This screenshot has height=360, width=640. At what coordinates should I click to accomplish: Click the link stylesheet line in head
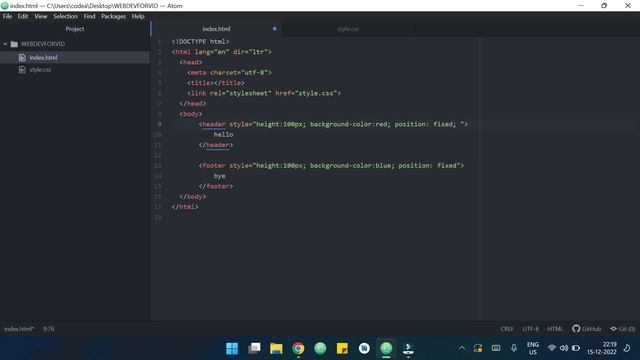(x=264, y=93)
